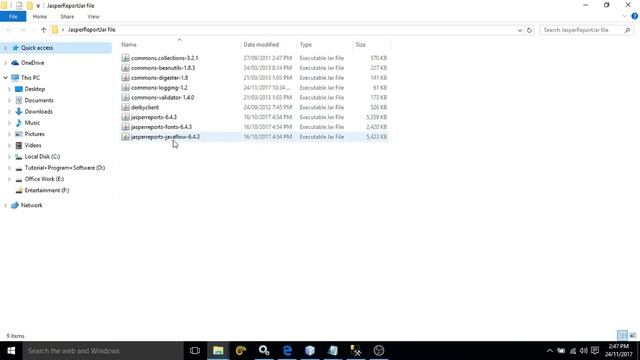This screenshot has width=640, height=360.
Task: Open the Windows Start menu
Action: pos(11,351)
